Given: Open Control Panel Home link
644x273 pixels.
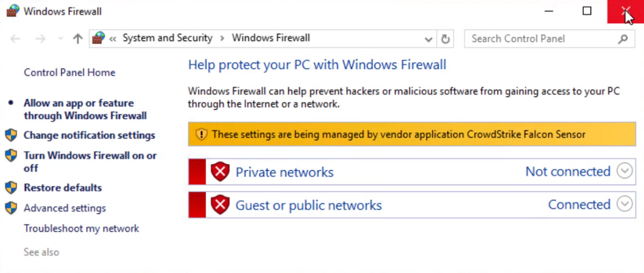Looking at the screenshot, I should (69, 72).
